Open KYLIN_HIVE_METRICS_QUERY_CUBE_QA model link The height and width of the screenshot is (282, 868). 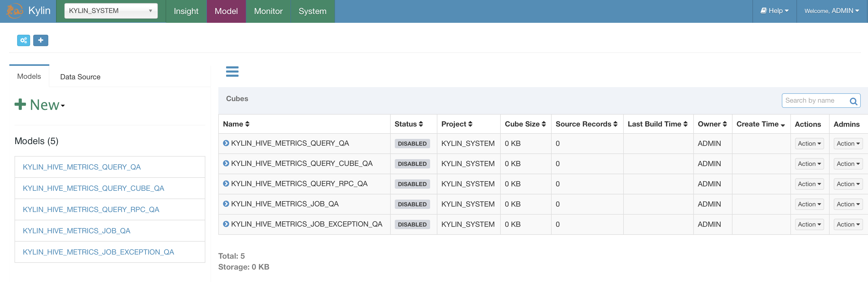click(x=93, y=188)
